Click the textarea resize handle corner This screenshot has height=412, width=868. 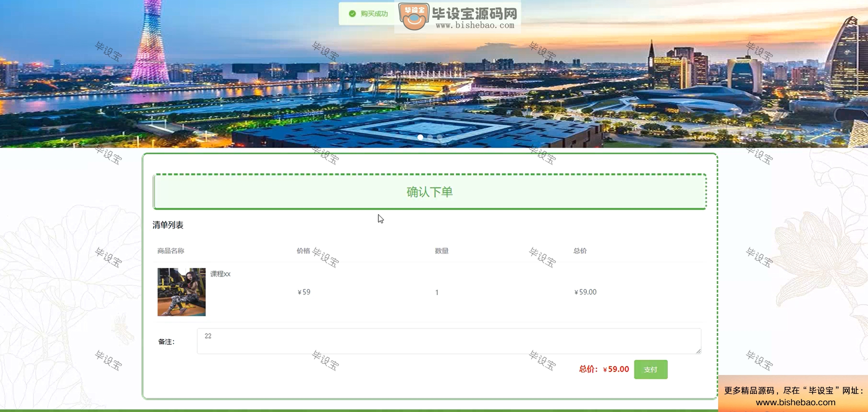pyautogui.click(x=698, y=351)
